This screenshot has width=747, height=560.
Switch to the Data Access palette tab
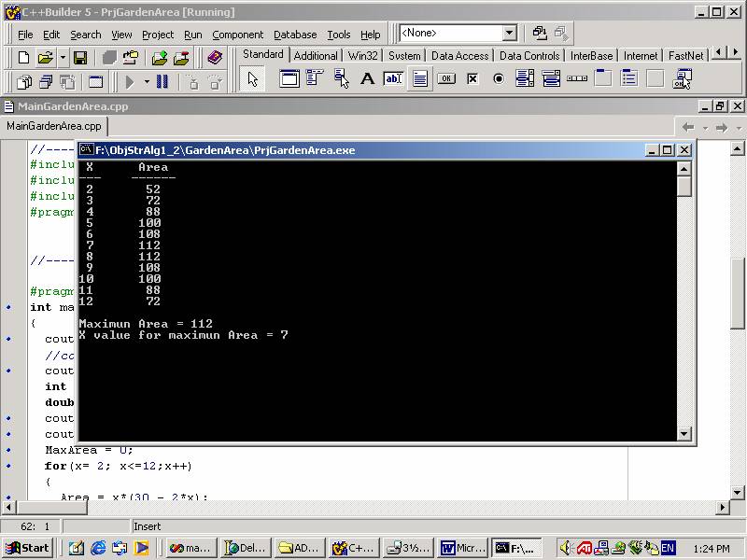tap(459, 56)
